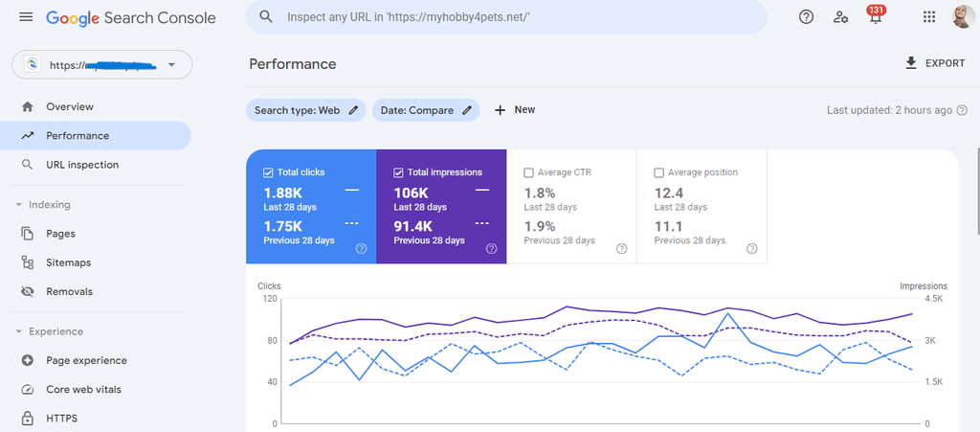
Task: Click the URL inspection magnifier icon
Action: click(27, 165)
